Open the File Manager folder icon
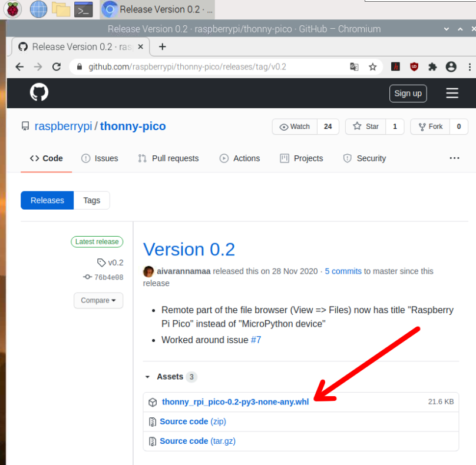476x465 pixels. [x=61, y=9]
